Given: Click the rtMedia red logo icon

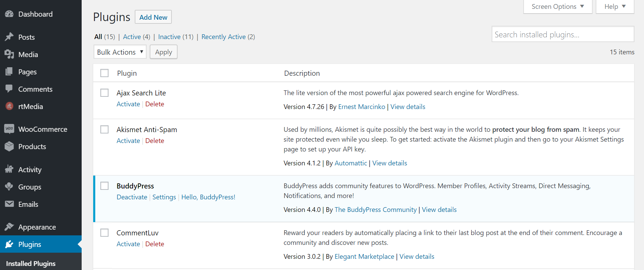Looking at the screenshot, I should click(x=9, y=106).
